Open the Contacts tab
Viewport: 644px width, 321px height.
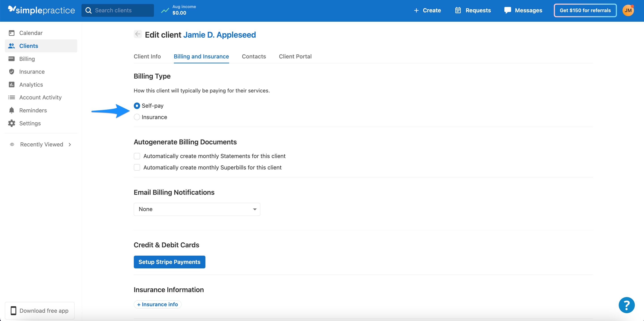pyautogui.click(x=254, y=56)
